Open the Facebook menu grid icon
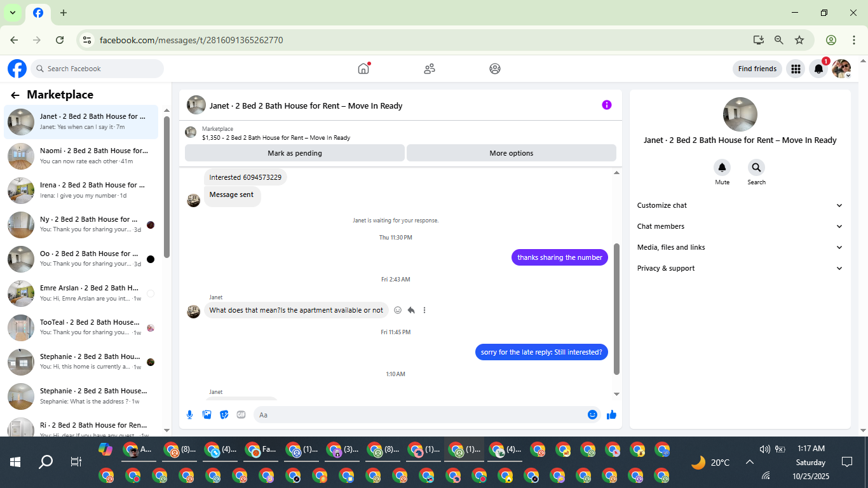 point(796,69)
